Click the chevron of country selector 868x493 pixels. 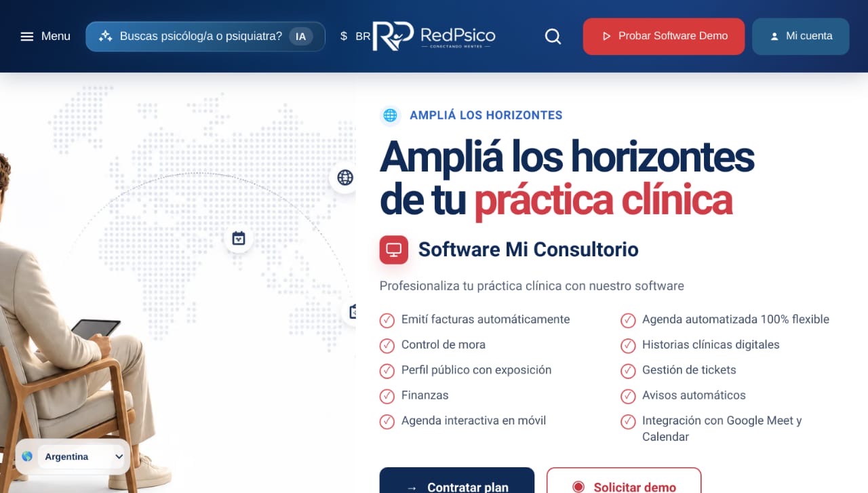[x=119, y=457]
